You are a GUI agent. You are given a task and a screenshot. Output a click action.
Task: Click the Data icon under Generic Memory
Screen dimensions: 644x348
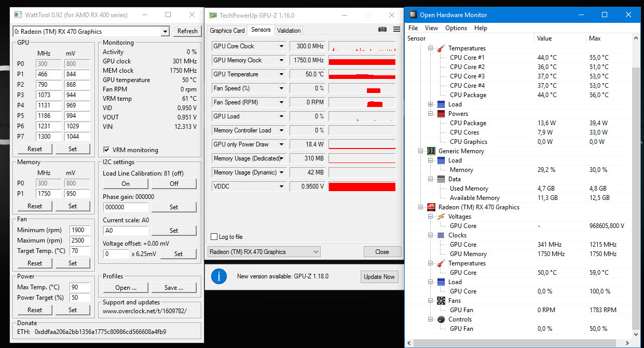441,179
